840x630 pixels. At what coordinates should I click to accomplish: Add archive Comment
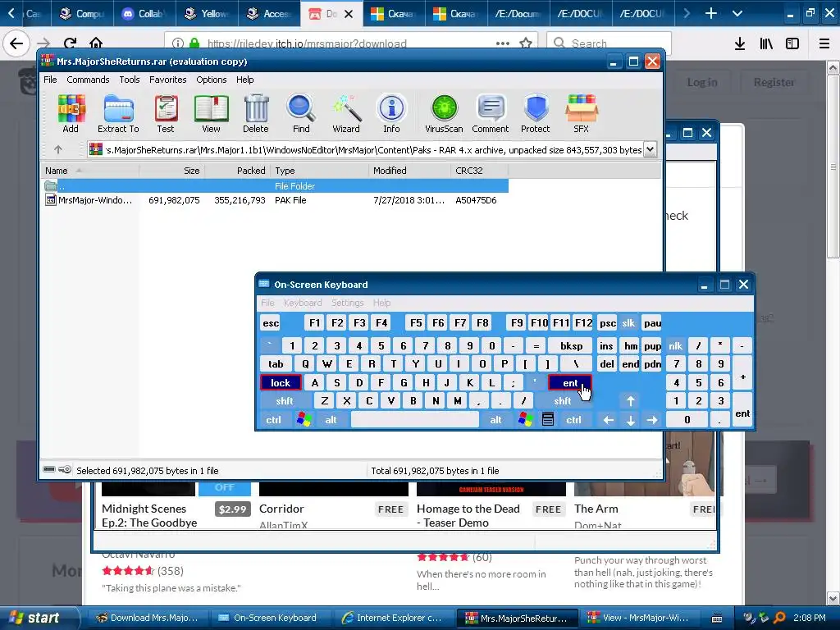coord(491,113)
